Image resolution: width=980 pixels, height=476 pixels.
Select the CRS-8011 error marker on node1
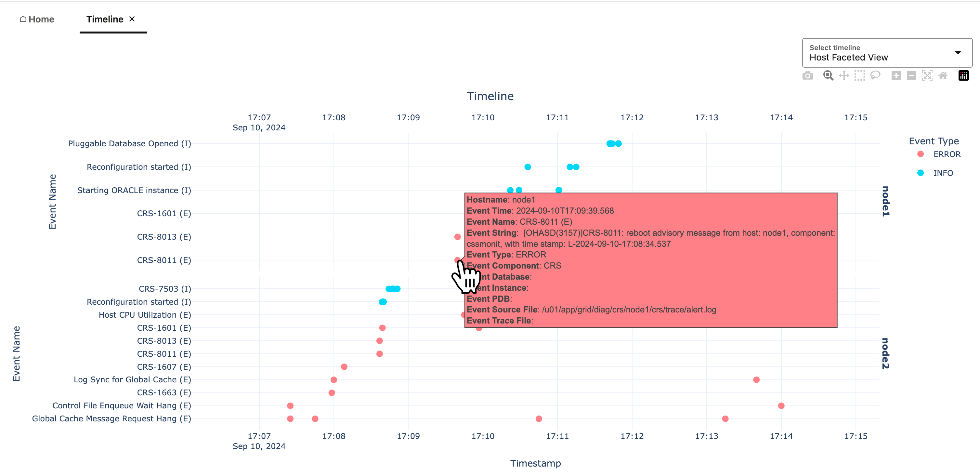pos(458,260)
